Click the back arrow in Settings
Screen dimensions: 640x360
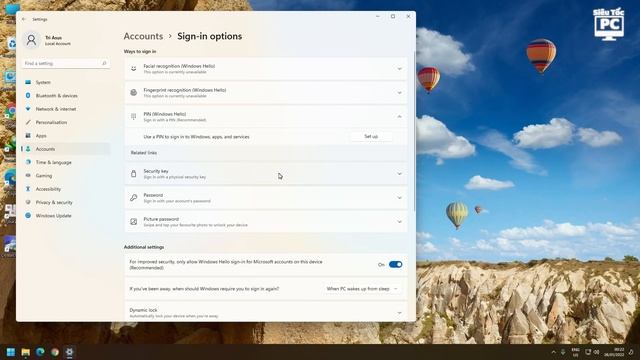[x=24, y=19]
